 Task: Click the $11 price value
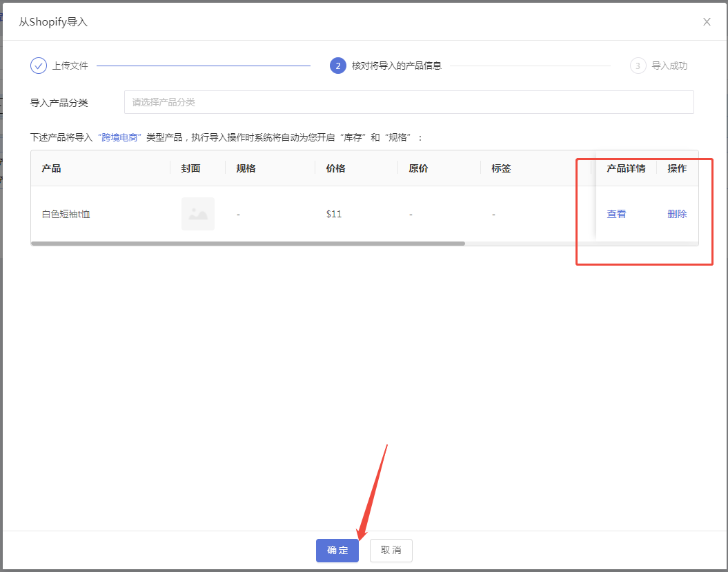[x=334, y=214]
